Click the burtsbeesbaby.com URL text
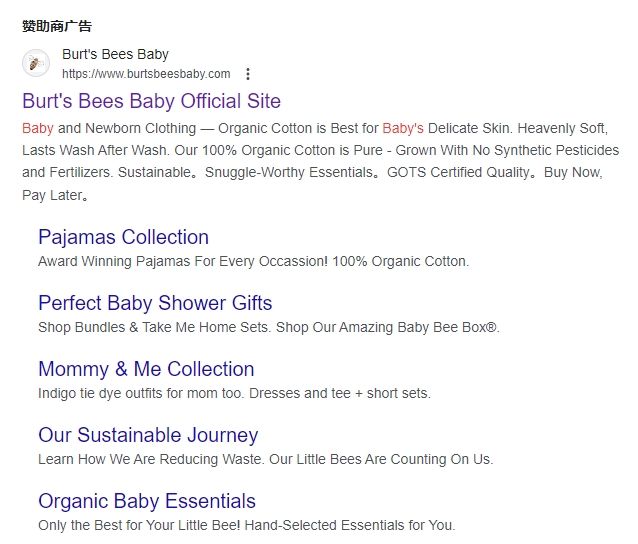 point(146,74)
